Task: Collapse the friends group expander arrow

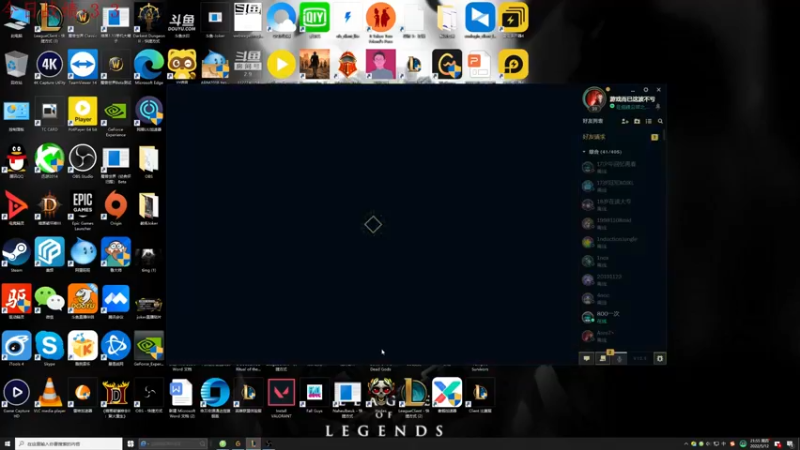Action: 584,152
